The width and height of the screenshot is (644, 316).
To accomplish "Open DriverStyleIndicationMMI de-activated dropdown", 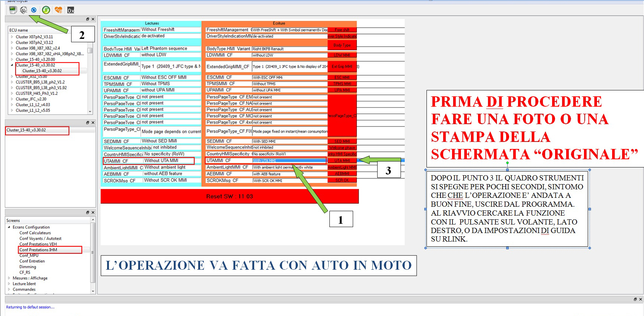I will pos(290,36).
